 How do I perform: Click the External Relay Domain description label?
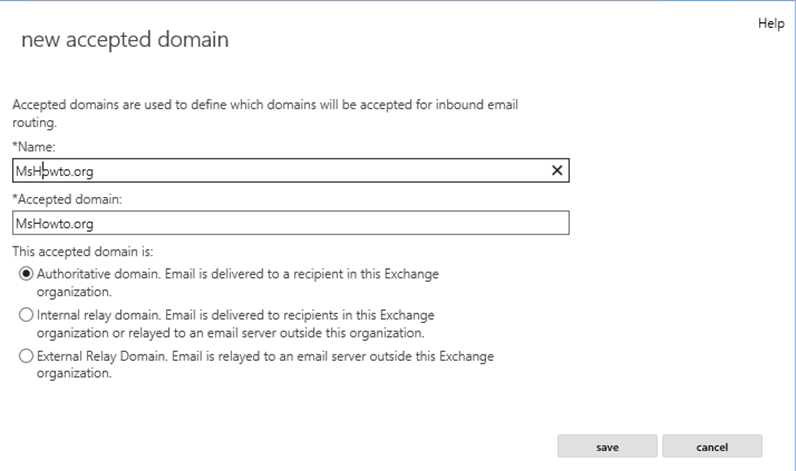click(265, 364)
